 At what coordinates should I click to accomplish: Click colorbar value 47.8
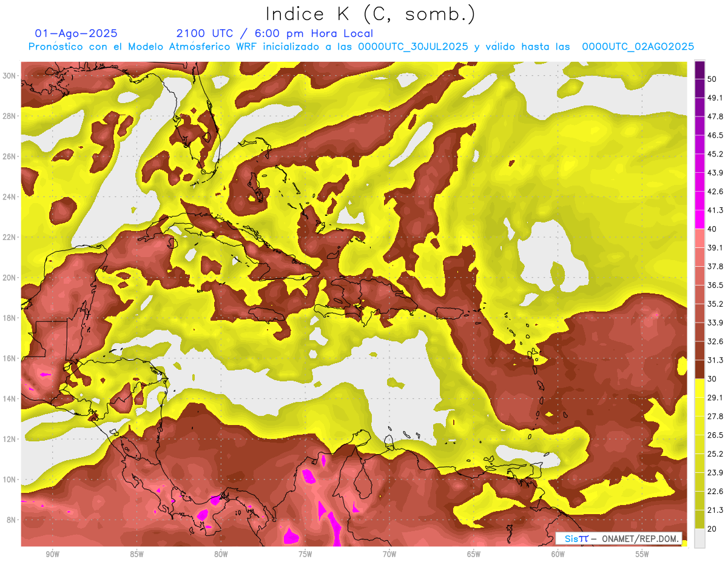click(715, 116)
